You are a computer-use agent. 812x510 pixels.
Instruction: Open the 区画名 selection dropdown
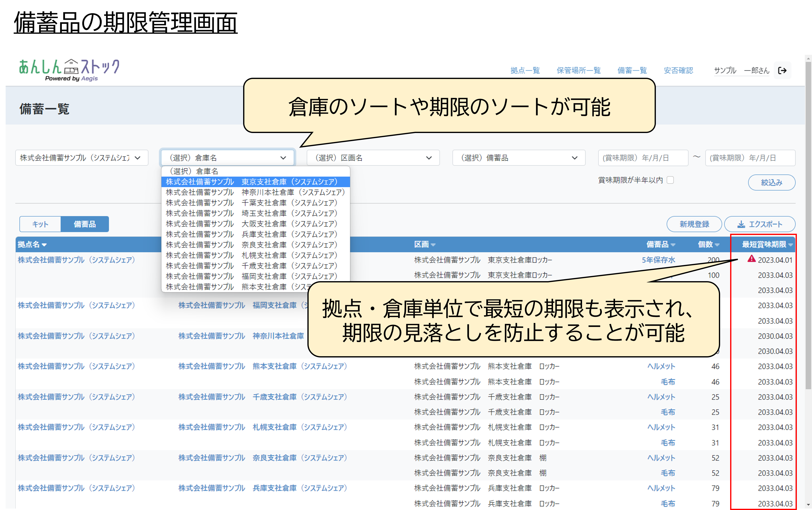pyautogui.click(x=373, y=158)
